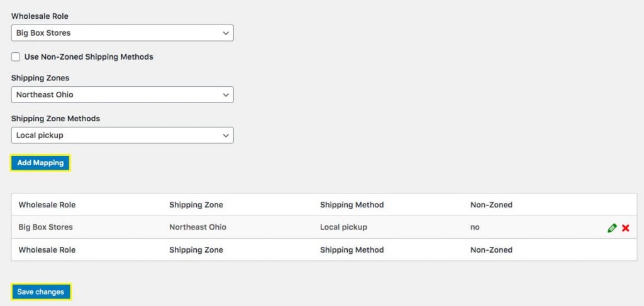
Task: Open the Wholesale Role dropdown
Action: point(123,33)
